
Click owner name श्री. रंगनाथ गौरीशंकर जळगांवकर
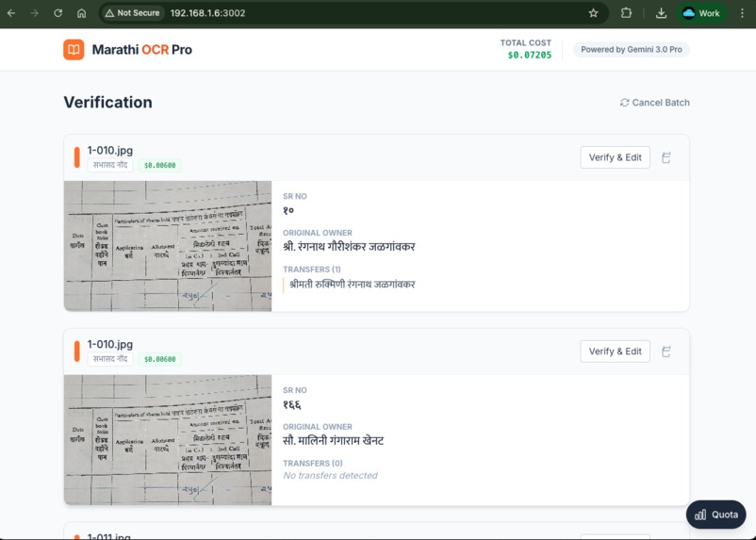[x=349, y=247]
